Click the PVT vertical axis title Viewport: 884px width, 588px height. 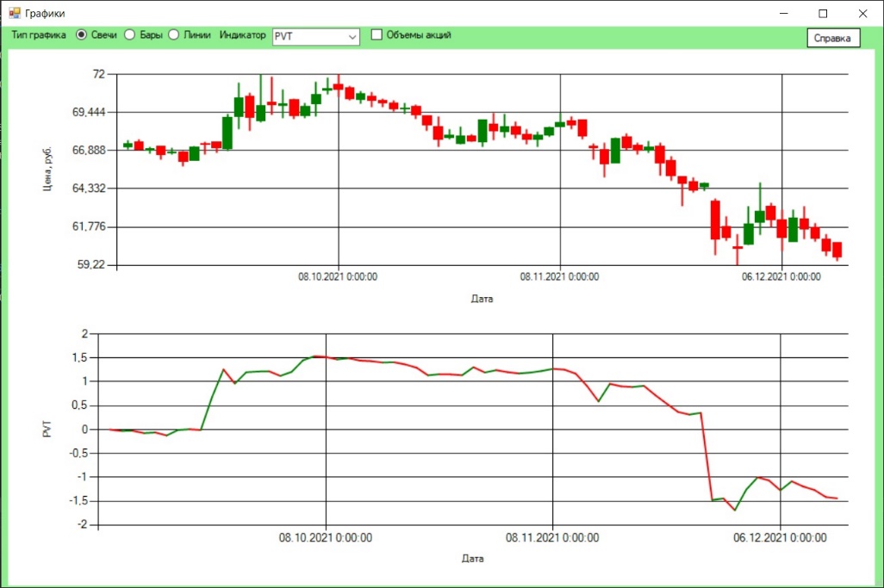47,430
